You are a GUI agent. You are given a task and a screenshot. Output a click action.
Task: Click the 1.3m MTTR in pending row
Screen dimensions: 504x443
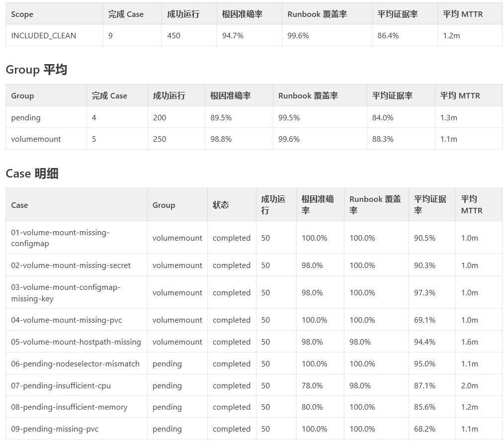[x=448, y=118]
